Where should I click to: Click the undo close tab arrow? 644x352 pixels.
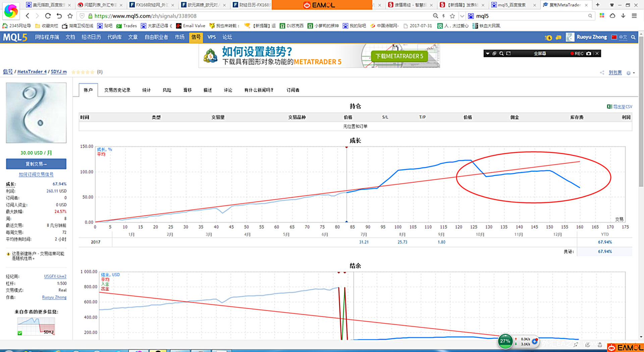tap(59, 16)
